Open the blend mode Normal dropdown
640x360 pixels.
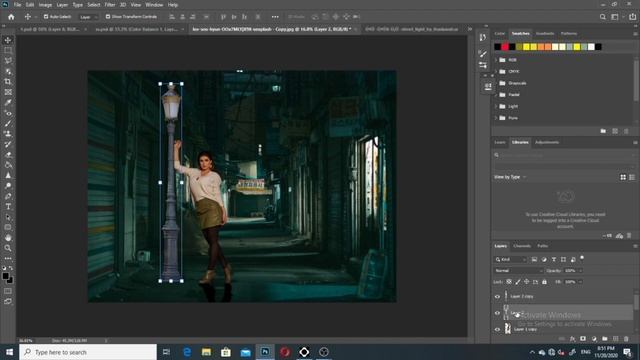click(x=518, y=271)
